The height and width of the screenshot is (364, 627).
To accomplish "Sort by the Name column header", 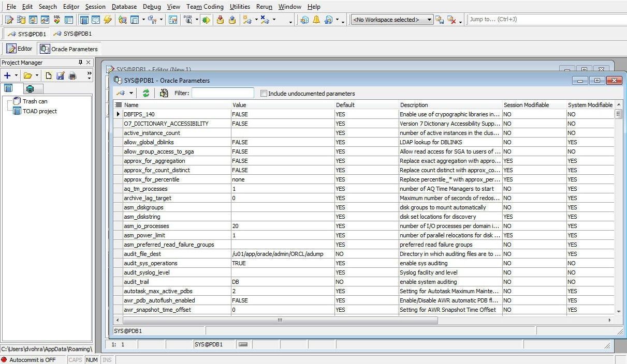I will (177, 105).
